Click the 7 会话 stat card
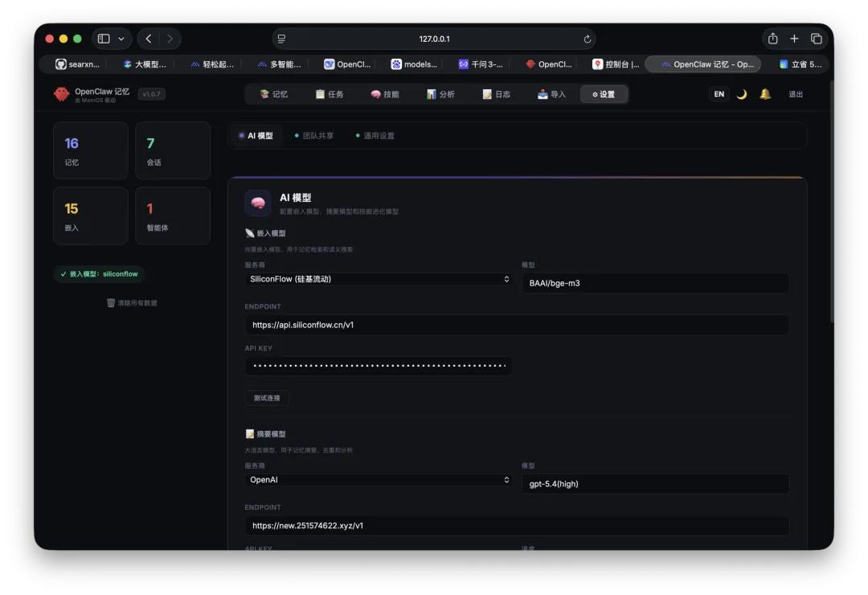 pyautogui.click(x=173, y=150)
